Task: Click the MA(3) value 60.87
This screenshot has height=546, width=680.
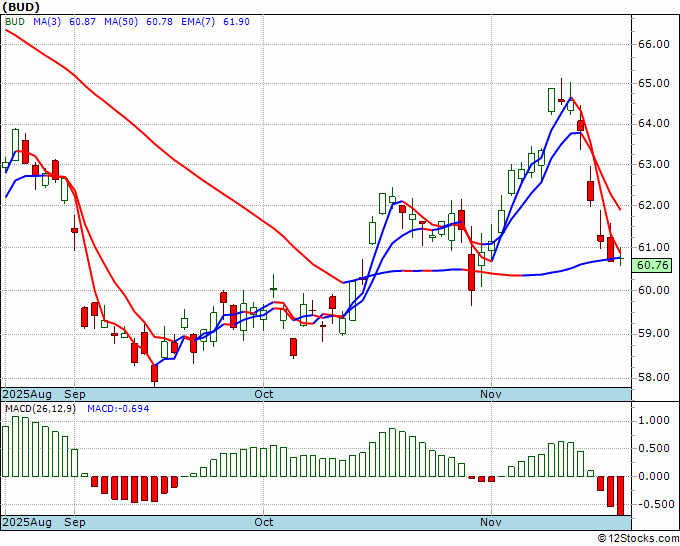Action: (82, 22)
